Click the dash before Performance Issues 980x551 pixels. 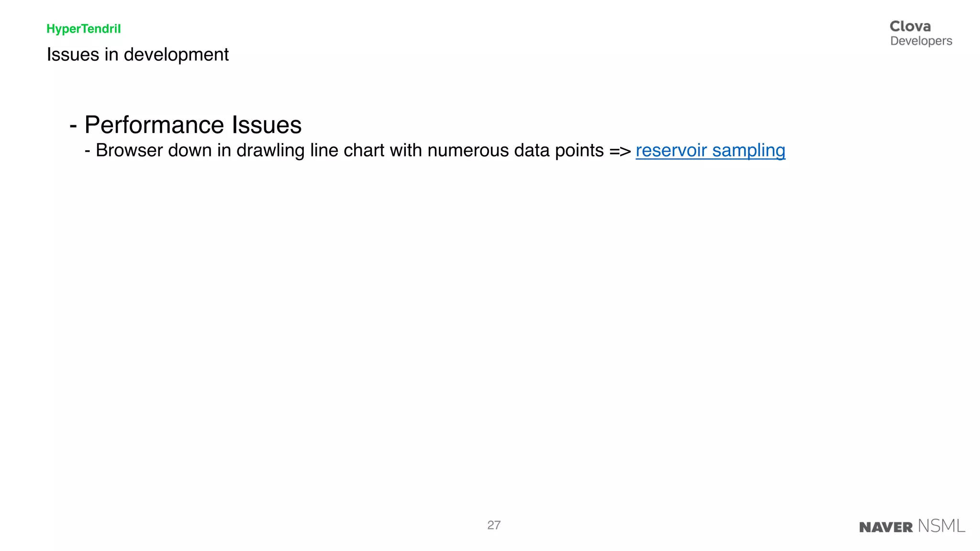point(73,126)
